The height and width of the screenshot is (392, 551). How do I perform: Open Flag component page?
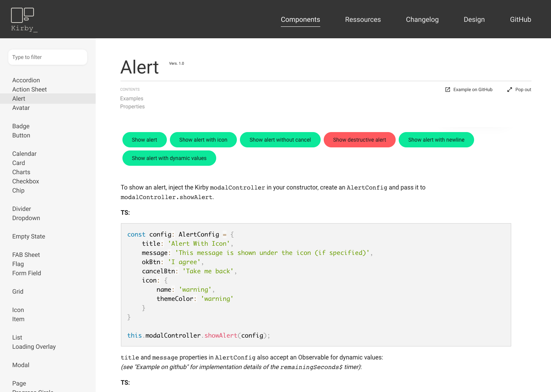click(x=18, y=264)
